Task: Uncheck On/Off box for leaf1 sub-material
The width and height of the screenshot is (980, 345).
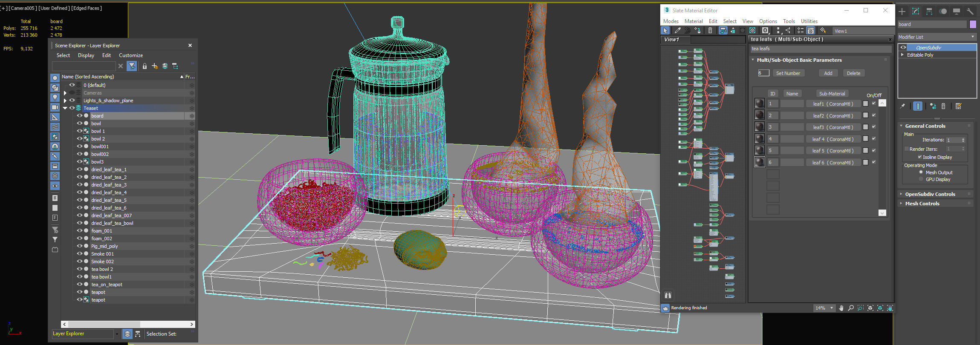Action: tap(874, 103)
